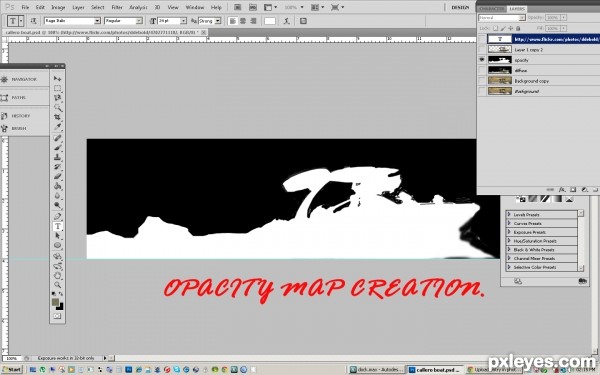Select the Rectangular Marquee tool
600x375 pixels.
[57, 88]
